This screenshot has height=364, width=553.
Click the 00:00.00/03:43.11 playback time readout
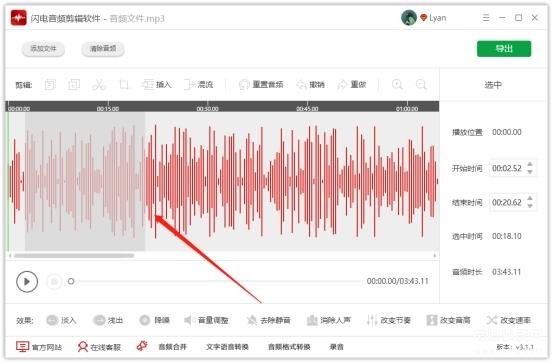pyautogui.click(x=397, y=281)
